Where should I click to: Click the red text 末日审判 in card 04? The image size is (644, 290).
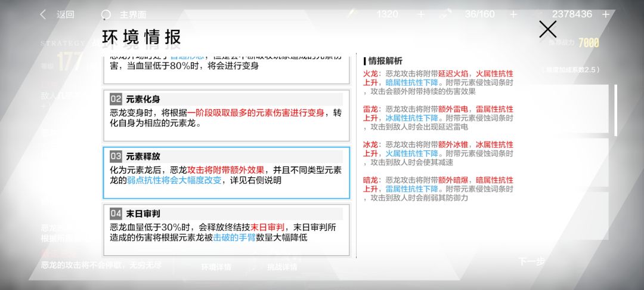267,227
